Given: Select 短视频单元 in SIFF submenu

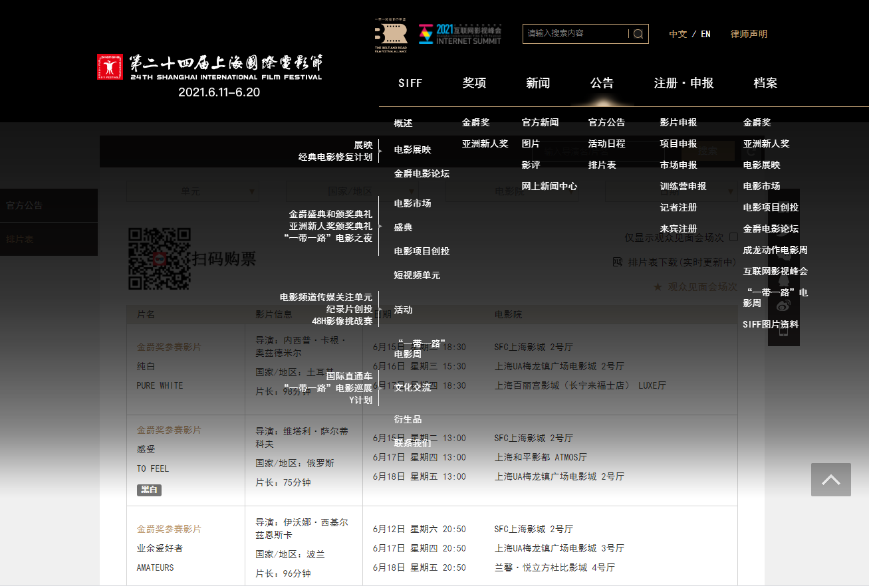Looking at the screenshot, I should [x=417, y=275].
